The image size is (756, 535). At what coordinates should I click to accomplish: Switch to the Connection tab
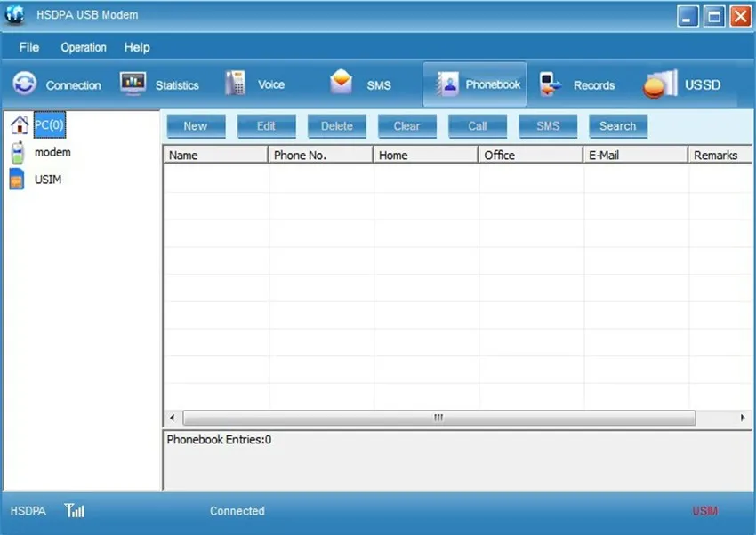[x=73, y=85]
